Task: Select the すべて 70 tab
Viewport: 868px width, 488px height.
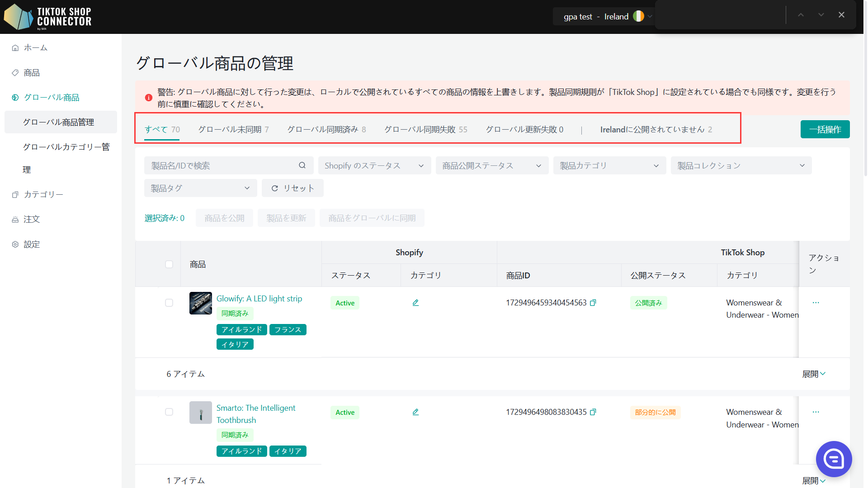Action: click(162, 130)
